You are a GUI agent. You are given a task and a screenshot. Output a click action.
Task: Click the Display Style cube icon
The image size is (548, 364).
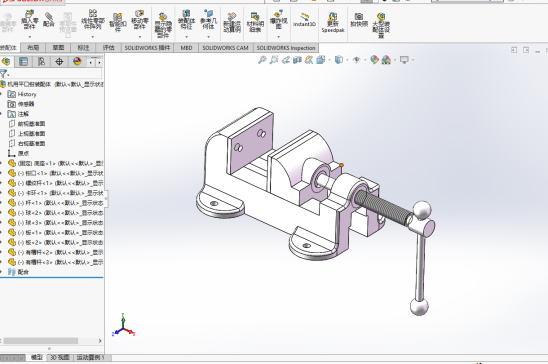pos(339,60)
